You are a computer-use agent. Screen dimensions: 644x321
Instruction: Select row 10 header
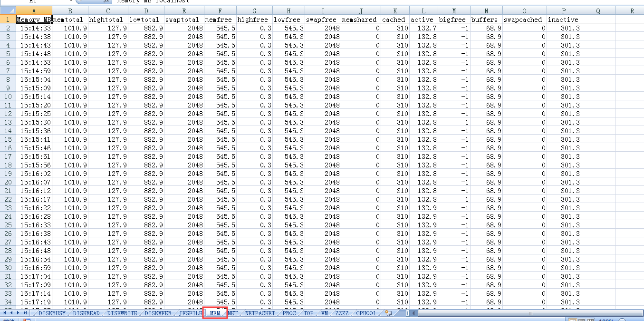8,97
